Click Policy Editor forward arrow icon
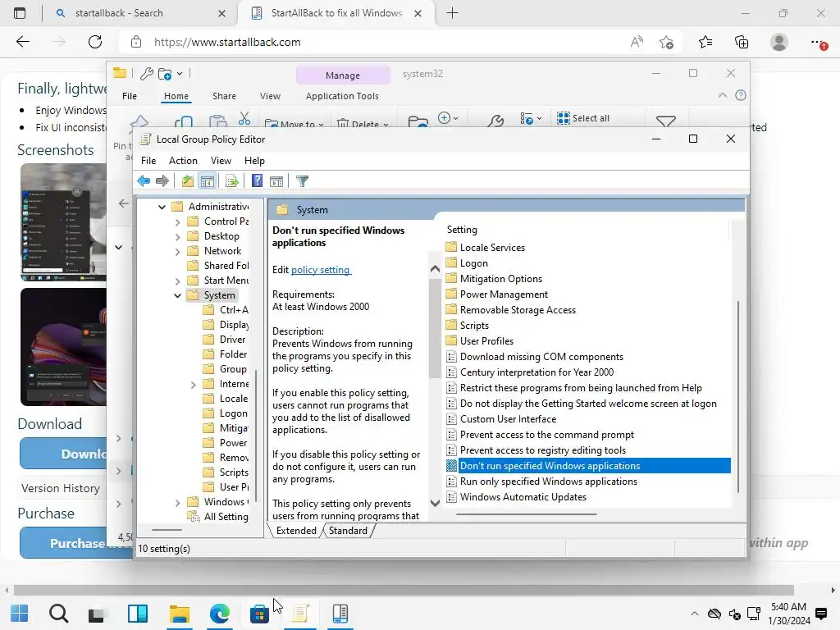 (x=162, y=181)
